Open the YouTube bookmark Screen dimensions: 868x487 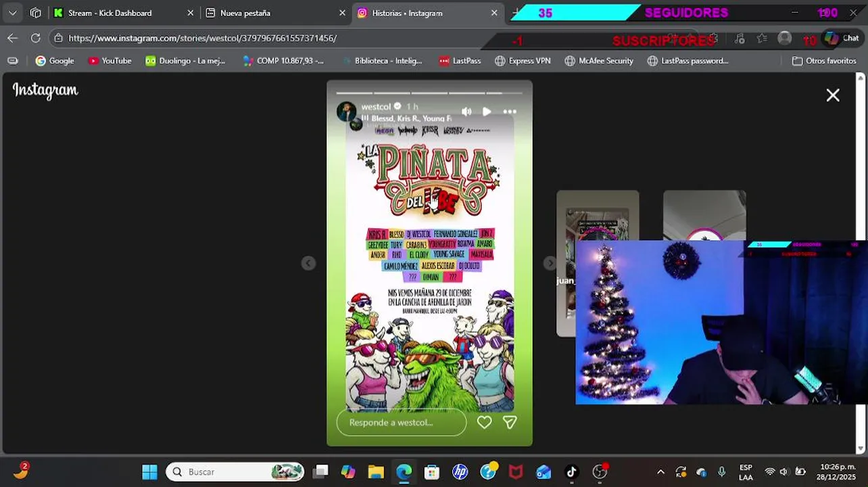[110, 61]
